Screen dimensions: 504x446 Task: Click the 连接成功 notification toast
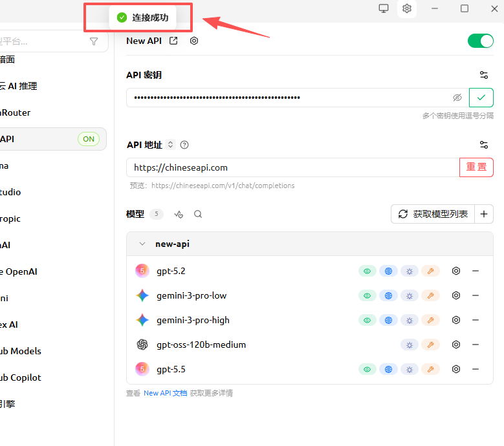[143, 17]
